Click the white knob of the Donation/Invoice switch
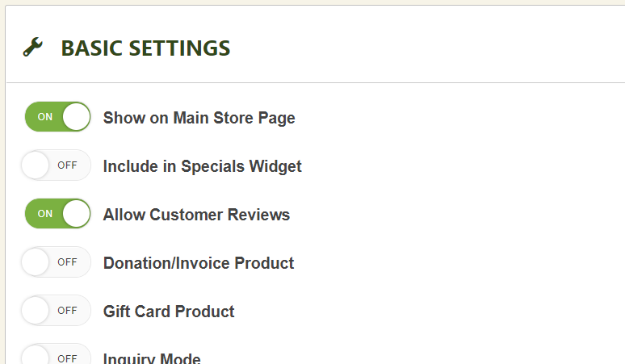The height and width of the screenshot is (364, 625). coord(36,262)
